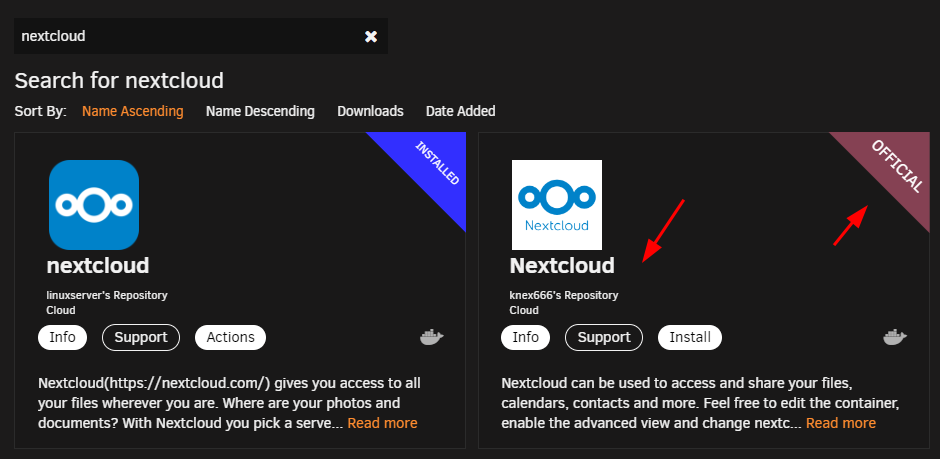Expand Read more on knex666 description
Screen dimensions: 940x459
click(840, 423)
